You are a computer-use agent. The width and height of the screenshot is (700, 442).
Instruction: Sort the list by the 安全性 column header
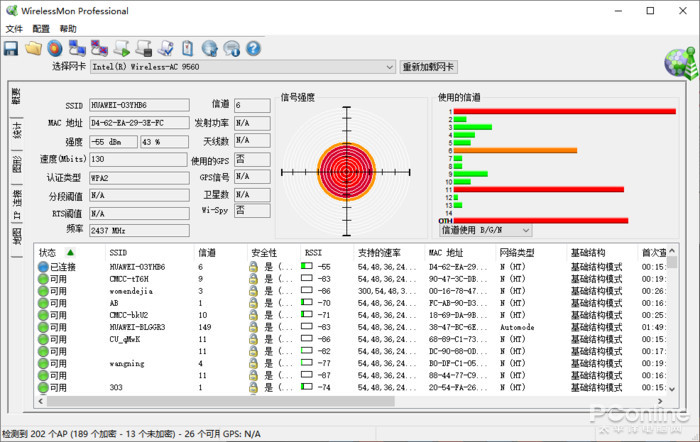(x=274, y=253)
